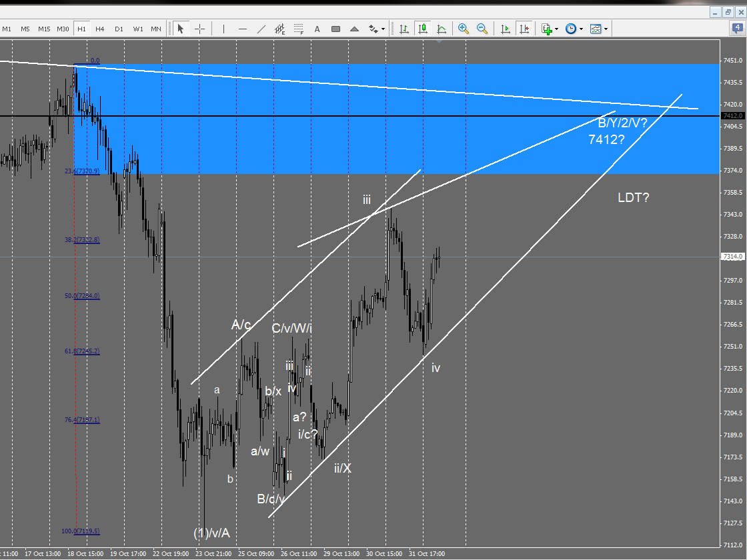
Task: Select the Text annotation tool
Action: [317, 29]
